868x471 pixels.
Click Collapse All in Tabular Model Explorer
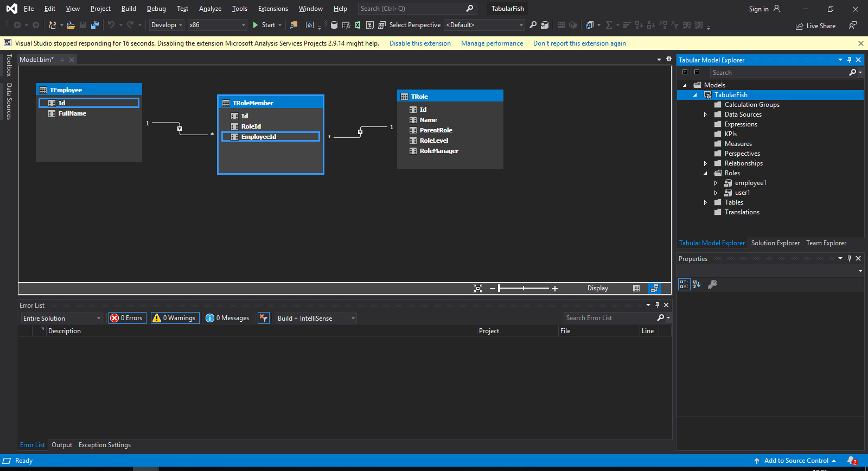pos(697,72)
